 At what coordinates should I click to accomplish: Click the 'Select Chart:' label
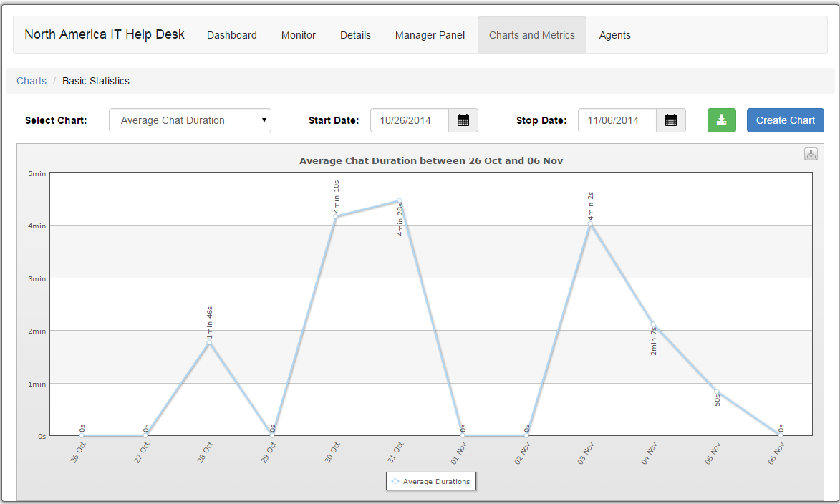[56, 120]
